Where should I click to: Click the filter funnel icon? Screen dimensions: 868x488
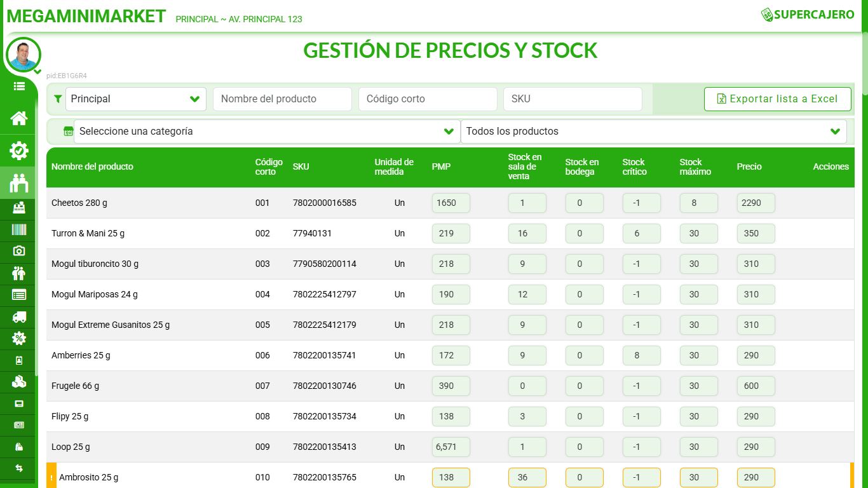(x=58, y=99)
